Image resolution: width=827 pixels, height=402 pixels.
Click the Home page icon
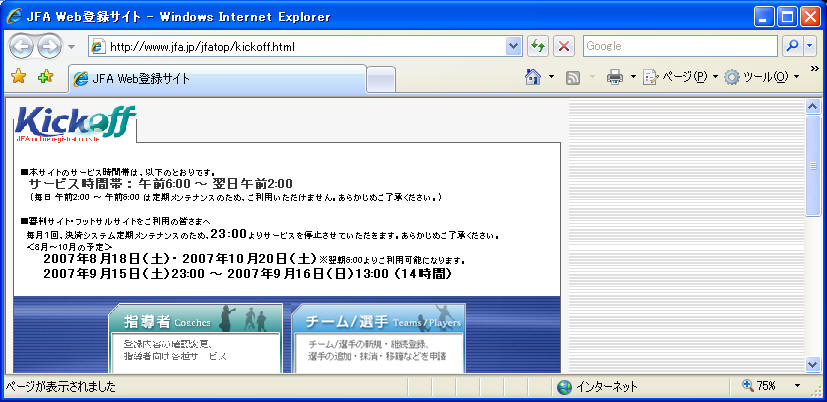pyautogui.click(x=534, y=77)
